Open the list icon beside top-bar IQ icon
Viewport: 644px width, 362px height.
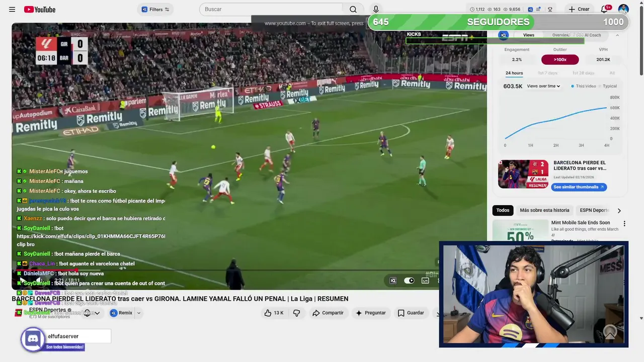(539, 10)
